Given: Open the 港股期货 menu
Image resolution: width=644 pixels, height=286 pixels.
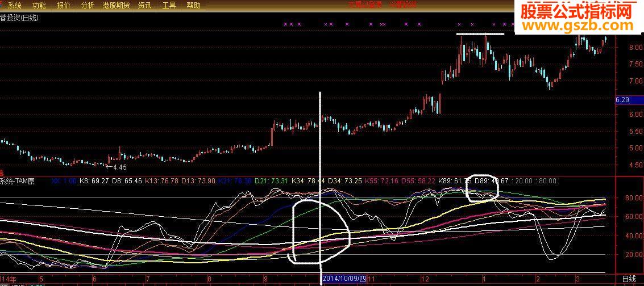Looking at the screenshot, I should point(116,5).
